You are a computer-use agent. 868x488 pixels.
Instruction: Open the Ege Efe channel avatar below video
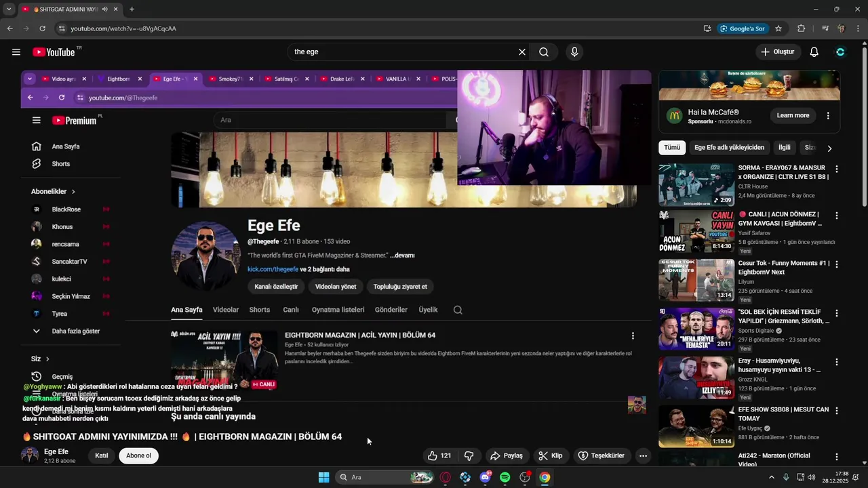pyautogui.click(x=30, y=455)
